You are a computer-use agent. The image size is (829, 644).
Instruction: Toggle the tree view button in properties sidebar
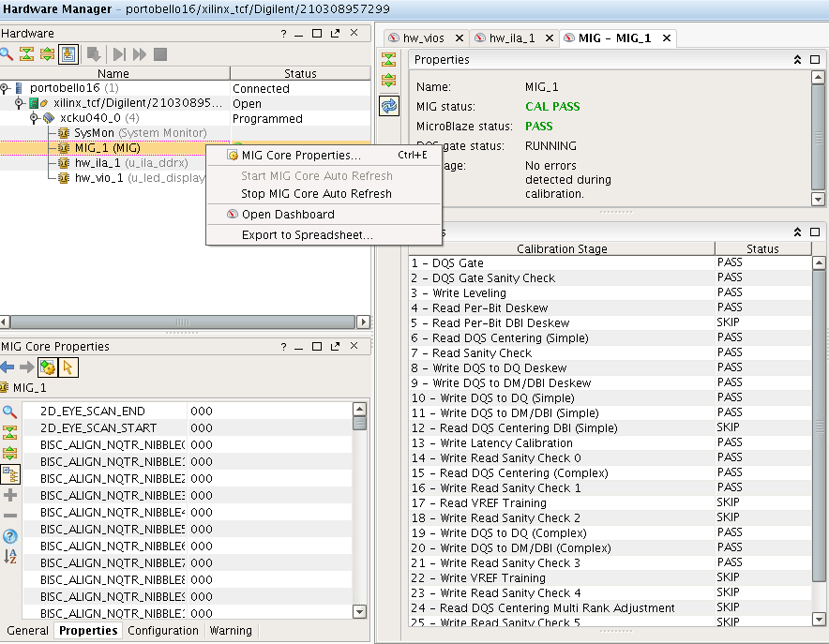[x=10, y=474]
